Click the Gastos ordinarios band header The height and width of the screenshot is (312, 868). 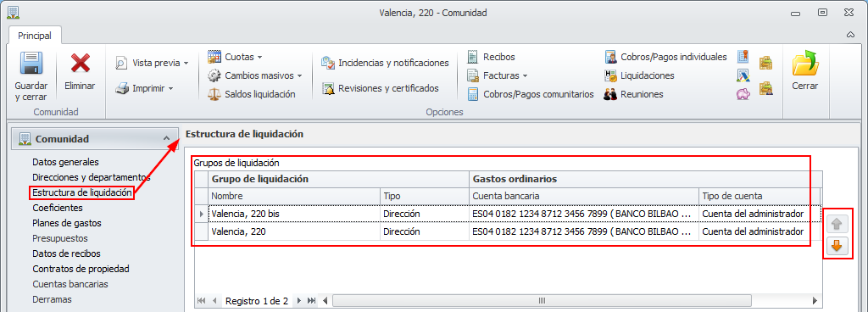point(644,179)
